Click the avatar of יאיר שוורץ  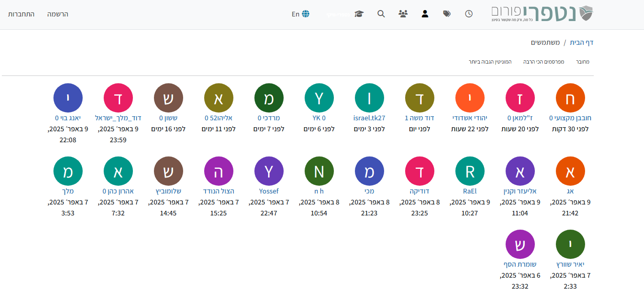pos(570,244)
